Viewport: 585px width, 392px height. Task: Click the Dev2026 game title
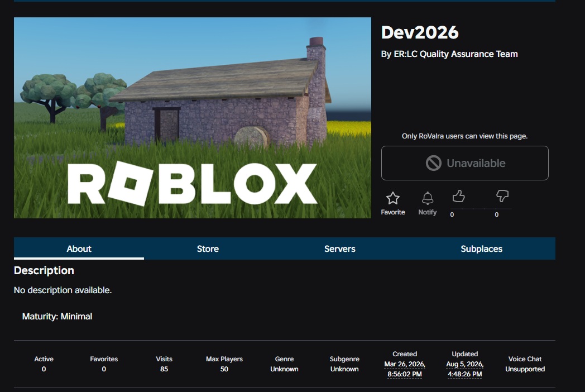tap(420, 32)
